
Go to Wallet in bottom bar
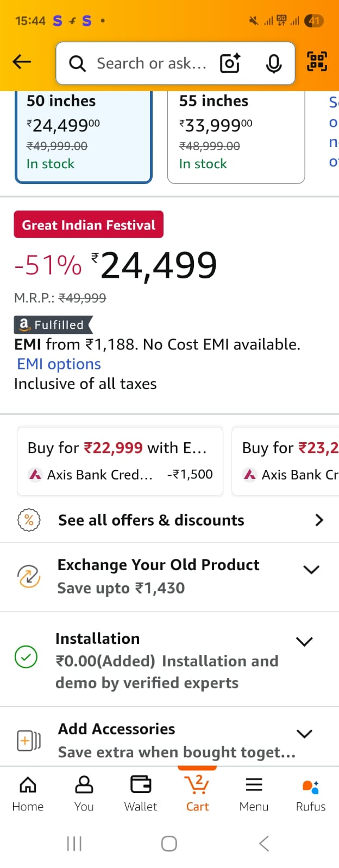tap(141, 793)
